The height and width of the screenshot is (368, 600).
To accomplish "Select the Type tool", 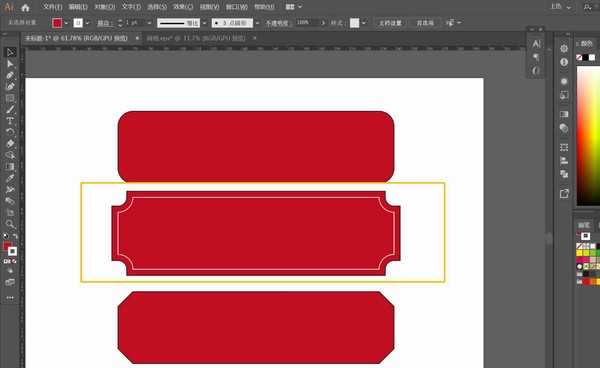I will (10, 121).
